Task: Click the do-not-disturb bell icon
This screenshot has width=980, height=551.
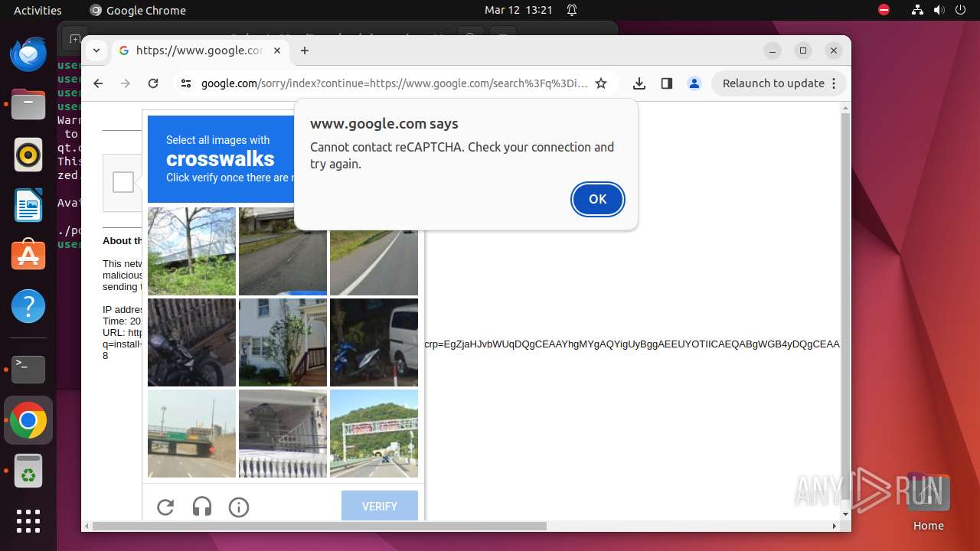Action: pos(572,10)
